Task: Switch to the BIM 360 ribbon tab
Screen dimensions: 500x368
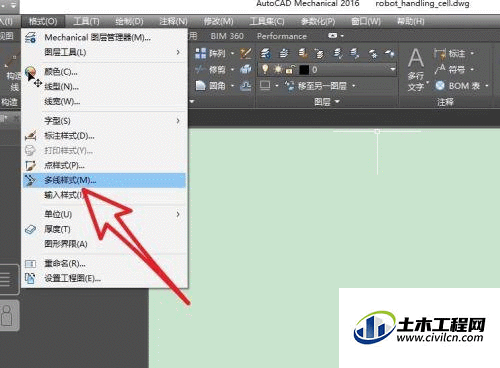Action: [227, 36]
